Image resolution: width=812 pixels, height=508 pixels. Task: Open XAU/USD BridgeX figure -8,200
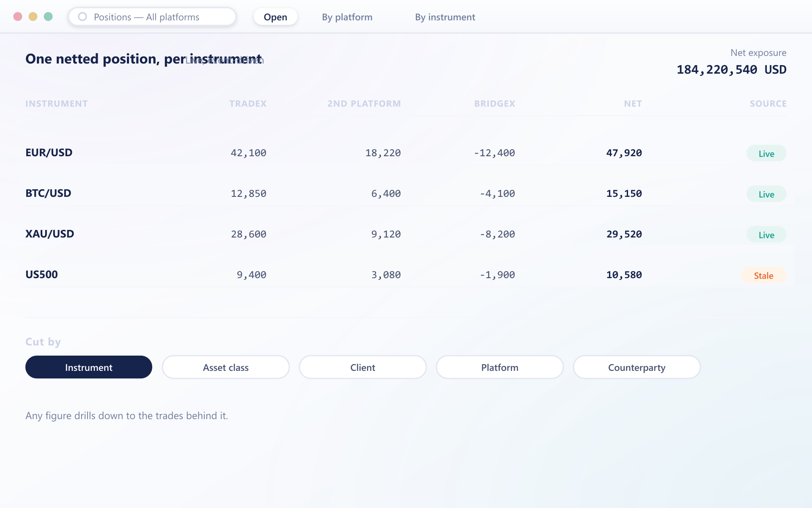pyautogui.click(x=497, y=234)
